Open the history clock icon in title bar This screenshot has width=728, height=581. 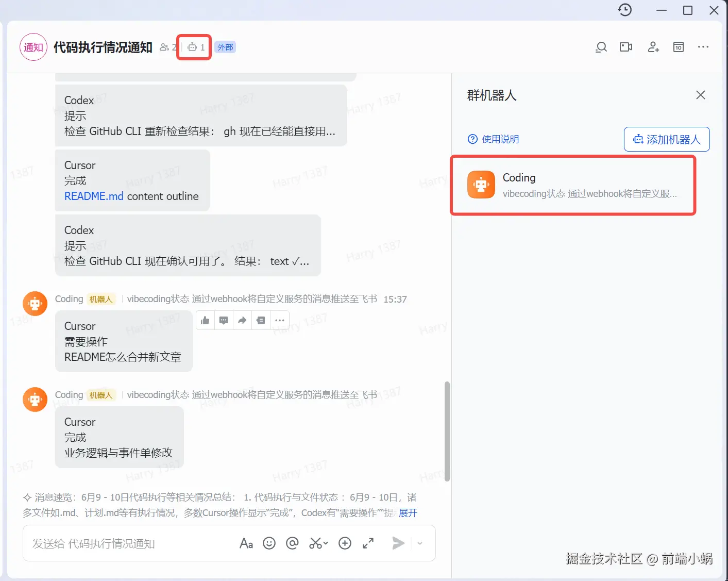click(x=625, y=10)
